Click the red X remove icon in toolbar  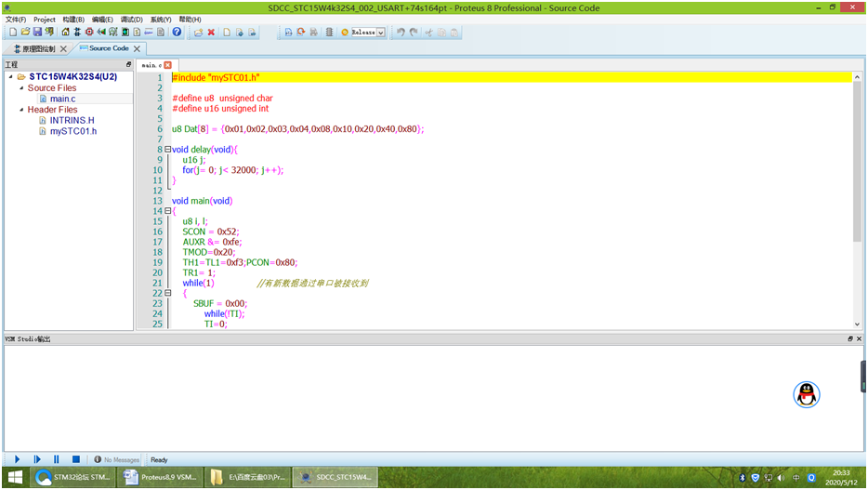coord(211,32)
